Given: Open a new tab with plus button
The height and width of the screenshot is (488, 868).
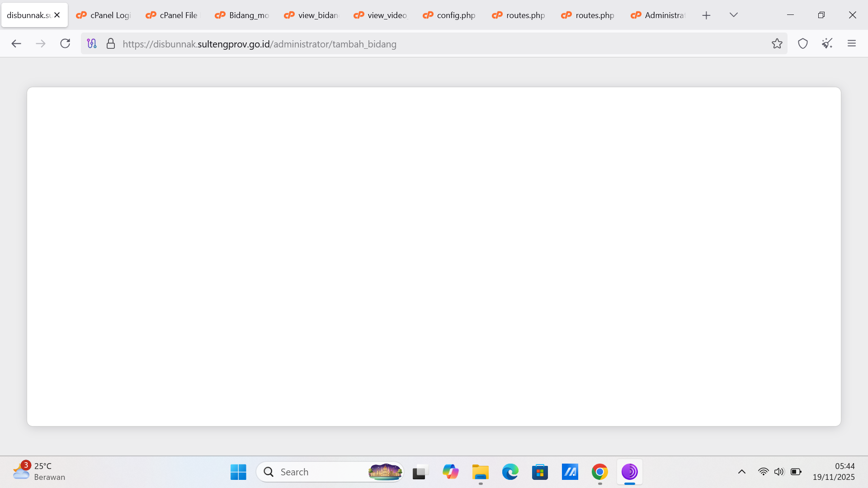Looking at the screenshot, I should (x=706, y=15).
